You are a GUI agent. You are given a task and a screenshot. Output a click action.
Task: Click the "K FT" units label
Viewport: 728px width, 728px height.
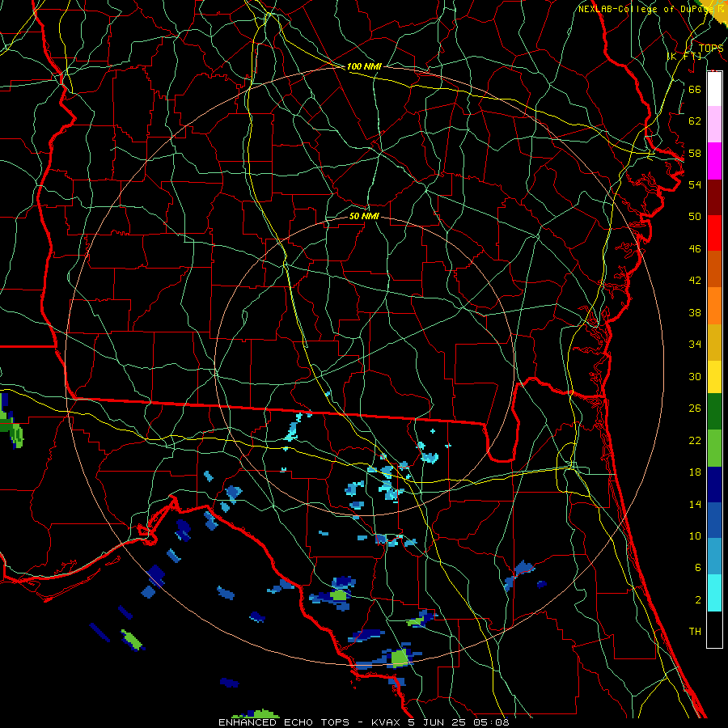pyautogui.click(x=684, y=56)
